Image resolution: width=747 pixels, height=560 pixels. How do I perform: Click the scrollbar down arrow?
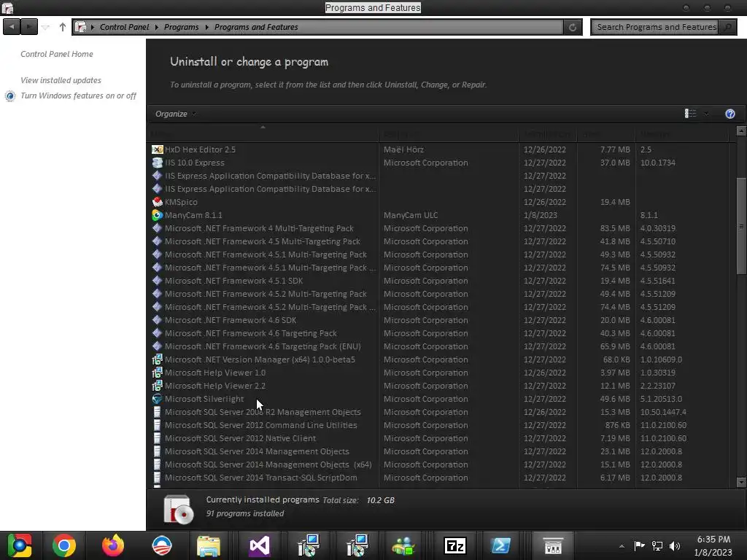741,483
